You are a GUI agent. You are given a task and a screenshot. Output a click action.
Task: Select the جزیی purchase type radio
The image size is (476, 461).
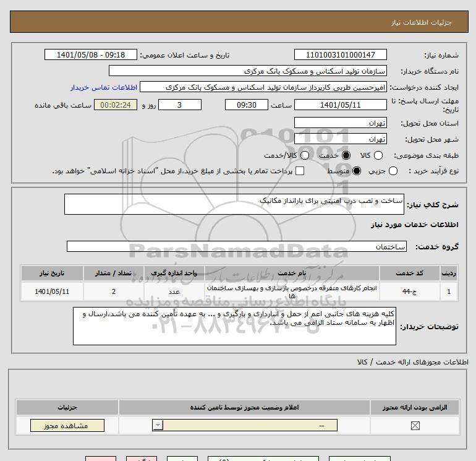click(393, 171)
